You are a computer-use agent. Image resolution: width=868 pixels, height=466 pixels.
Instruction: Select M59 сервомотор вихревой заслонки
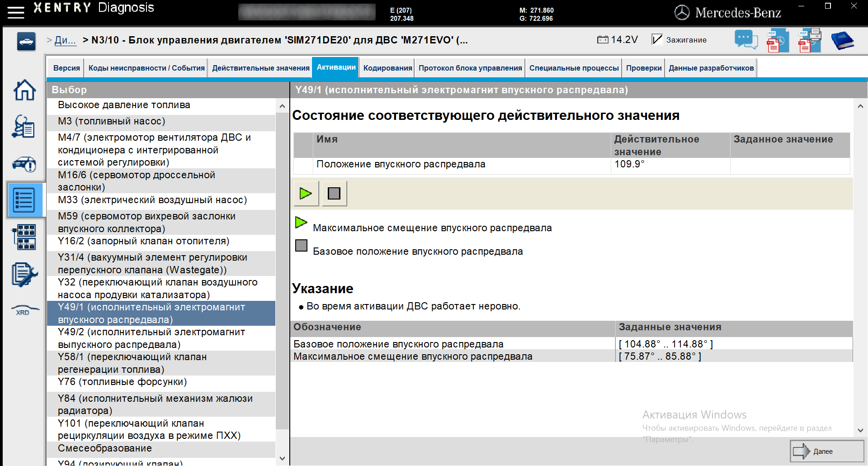(161, 222)
